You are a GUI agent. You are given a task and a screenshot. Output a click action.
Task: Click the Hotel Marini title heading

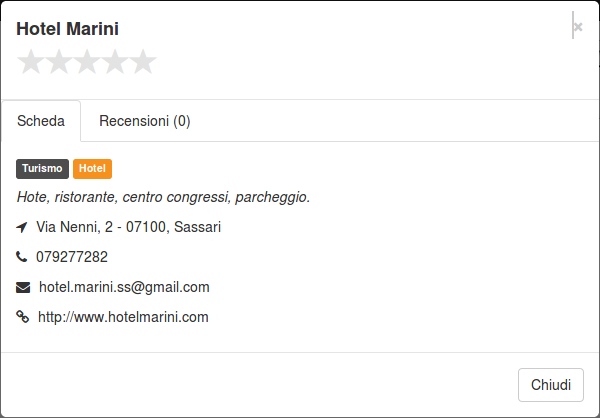67,29
